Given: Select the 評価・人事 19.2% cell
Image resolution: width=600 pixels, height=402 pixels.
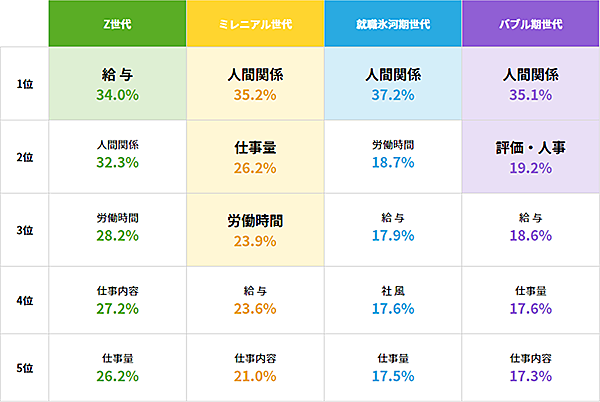Looking at the screenshot, I should click(530, 157).
